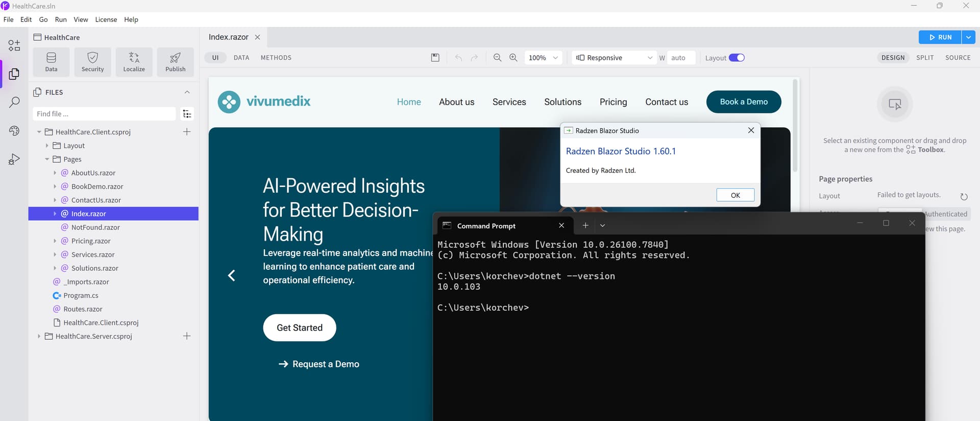Click the Find file search field

104,114
